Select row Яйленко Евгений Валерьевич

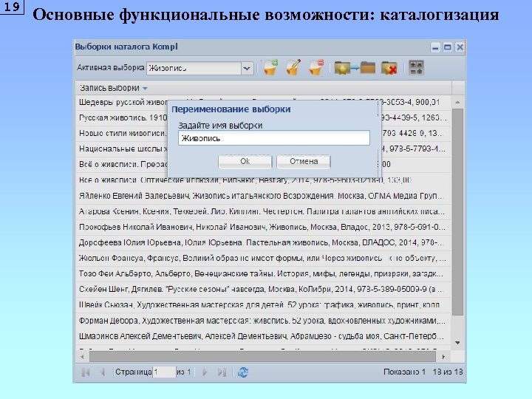[x=264, y=196]
